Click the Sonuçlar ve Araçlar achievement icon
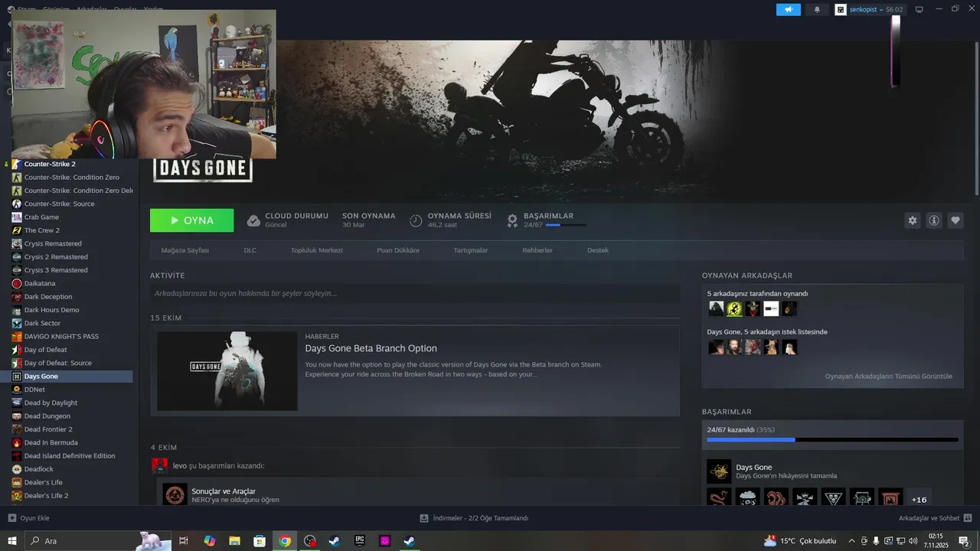 click(x=175, y=494)
